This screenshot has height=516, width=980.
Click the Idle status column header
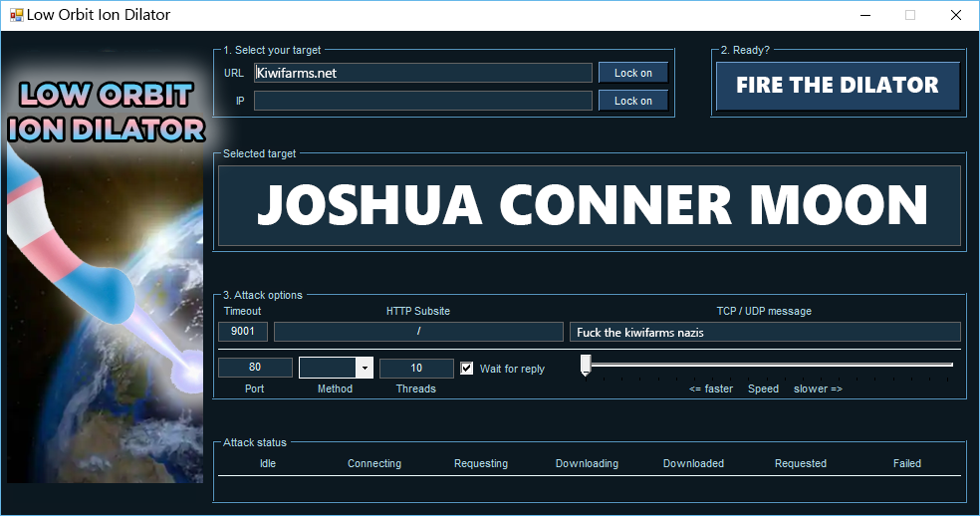pyautogui.click(x=268, y=463)
